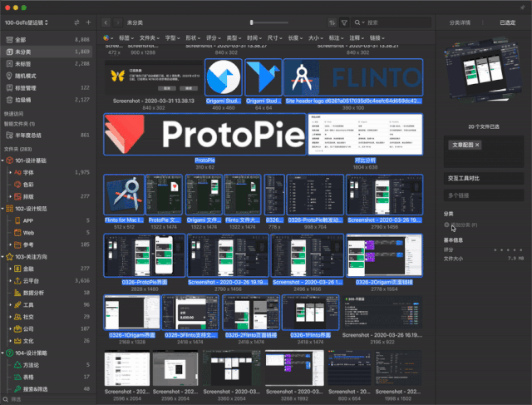Open the 链接 filter menu
Image resolution: width=532 pixels, height=405 pixels.
click(377, 38)
